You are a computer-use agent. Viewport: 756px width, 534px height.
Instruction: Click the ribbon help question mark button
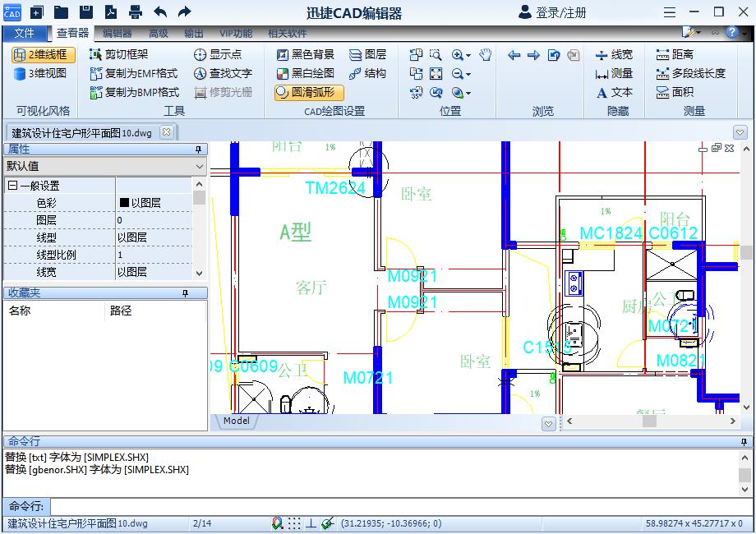tap(732, 32)
